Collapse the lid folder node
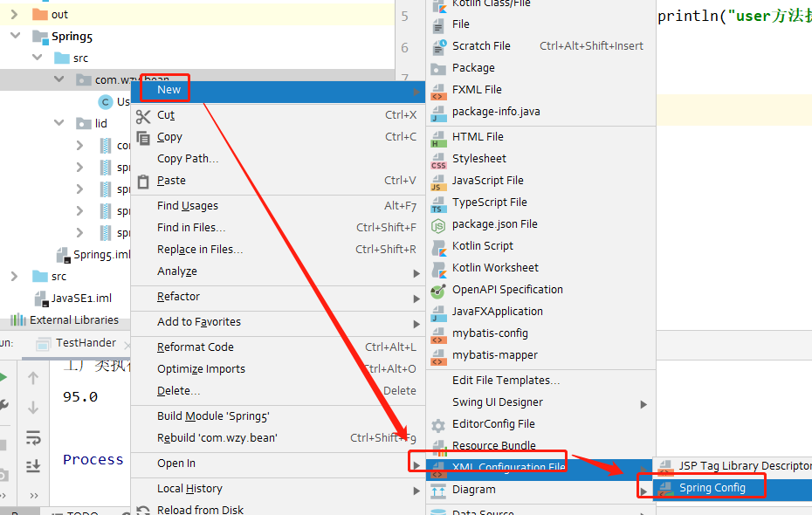The image size is (812, 515). 59,123
